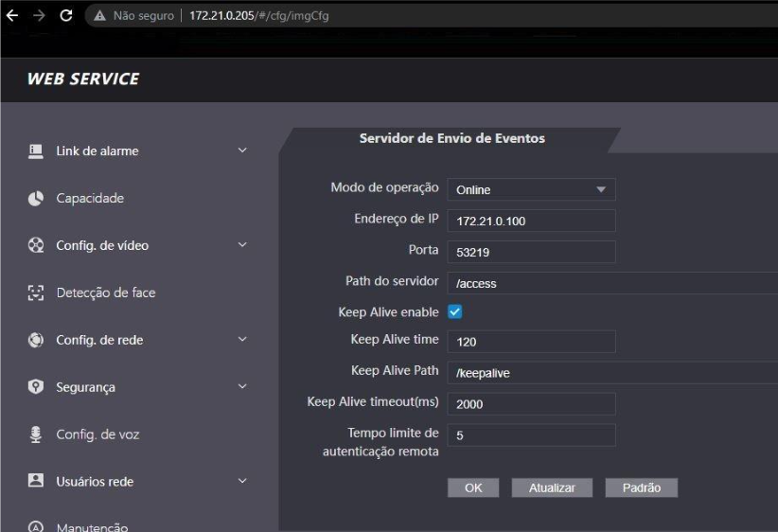This screenshot has height=532, width=778.
Task: Expand the Link de alarme submenu chevron
Action: tap(242, 151)
